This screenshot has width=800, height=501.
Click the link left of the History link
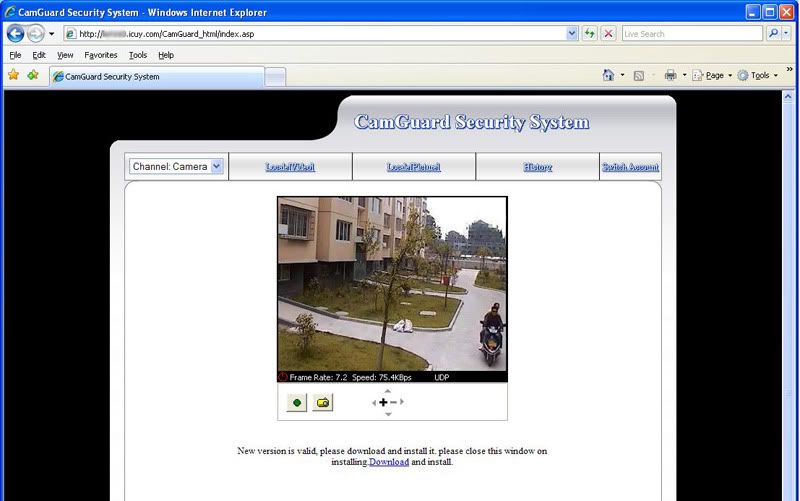pyautogui.click(x=413, y=167)
